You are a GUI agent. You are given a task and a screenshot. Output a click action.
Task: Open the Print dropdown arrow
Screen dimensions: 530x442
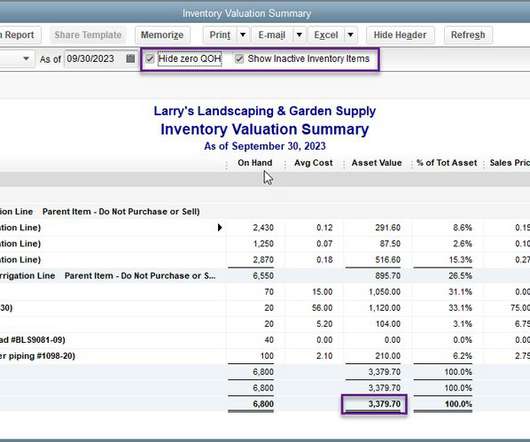pos(243,35)
